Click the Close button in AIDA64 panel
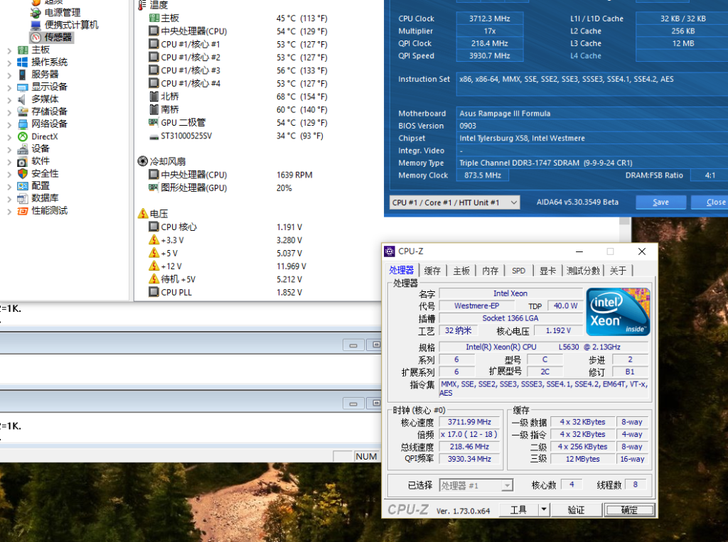 (x=710, y=202)
